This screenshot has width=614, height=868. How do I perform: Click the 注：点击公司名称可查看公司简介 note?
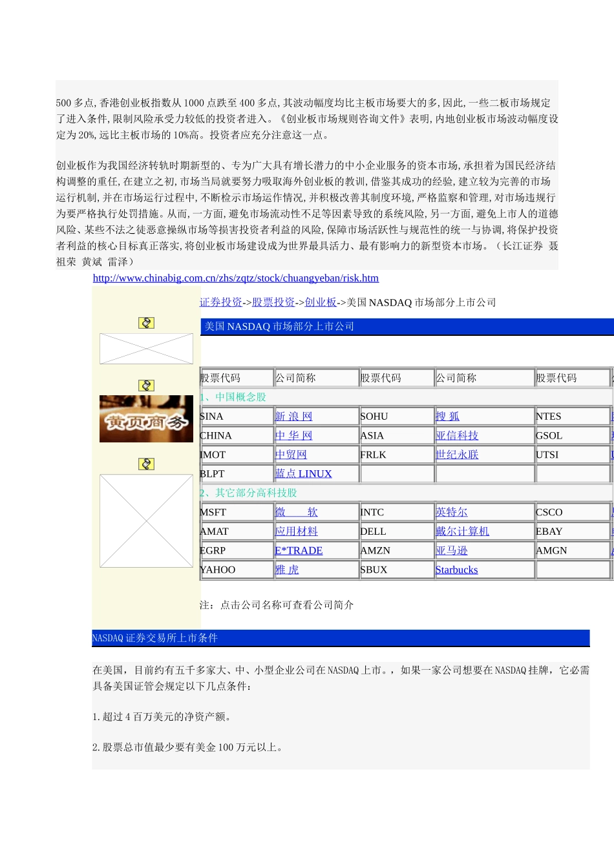tap(277, 605)
